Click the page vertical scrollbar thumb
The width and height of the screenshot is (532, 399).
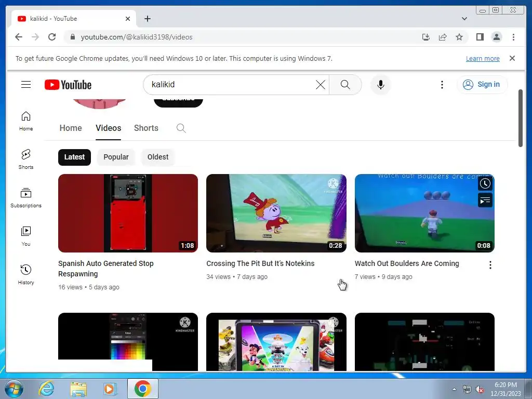(x=521, y=118)
